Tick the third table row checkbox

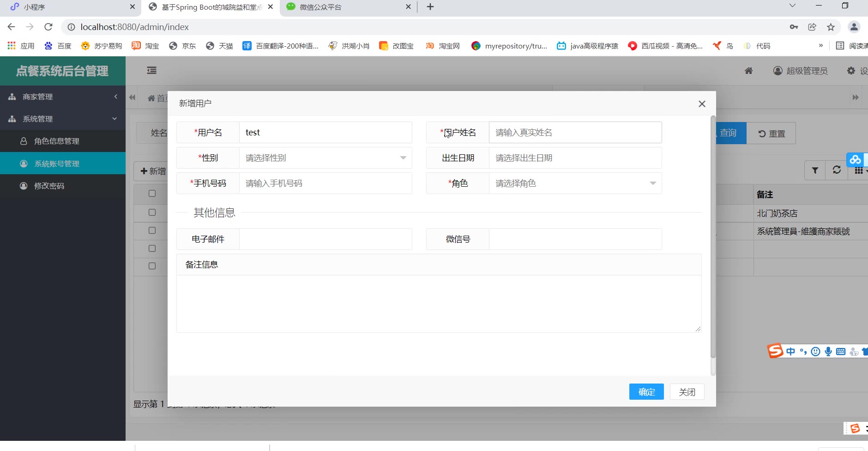[x=152, y=248]
